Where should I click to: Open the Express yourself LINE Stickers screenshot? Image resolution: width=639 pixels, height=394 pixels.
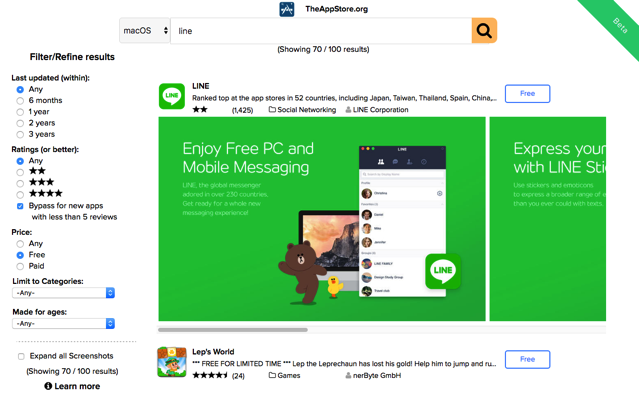548,219
